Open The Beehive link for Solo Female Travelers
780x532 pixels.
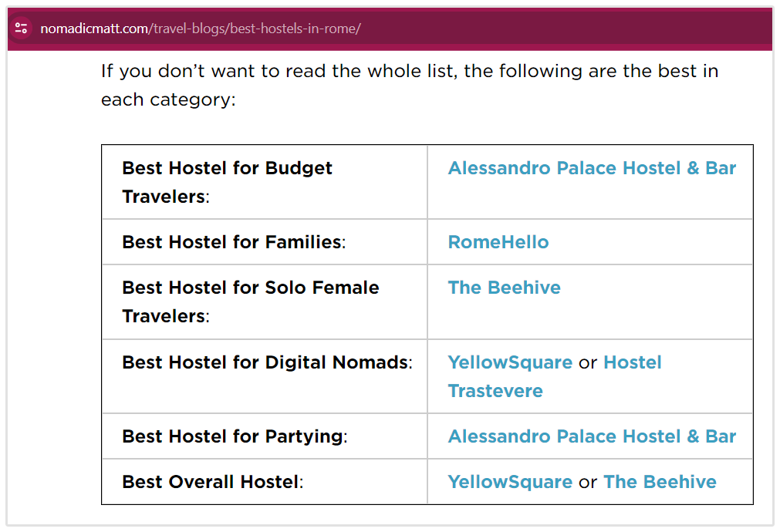point(504,288)
